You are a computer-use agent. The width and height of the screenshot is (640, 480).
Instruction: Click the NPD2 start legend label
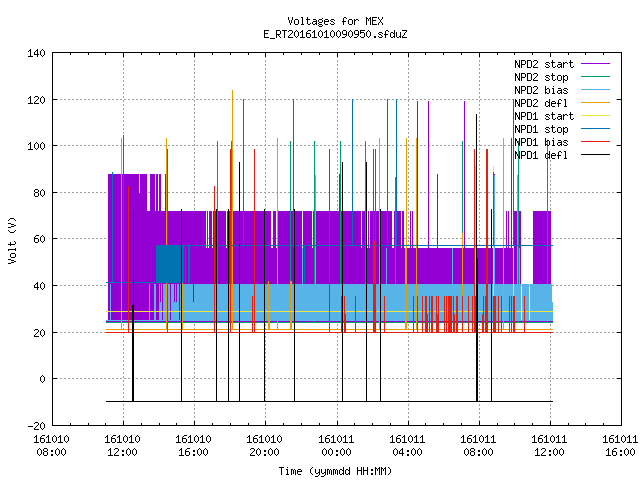544,64
